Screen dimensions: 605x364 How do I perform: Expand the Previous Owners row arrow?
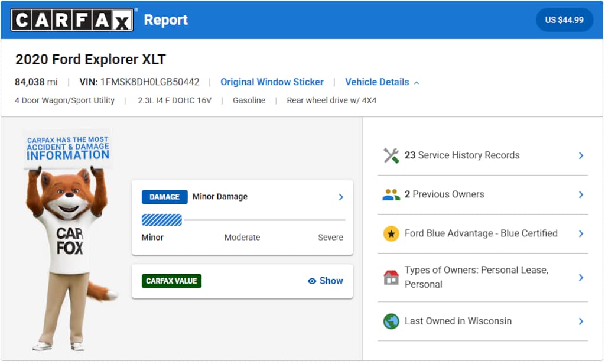[581, 194]
